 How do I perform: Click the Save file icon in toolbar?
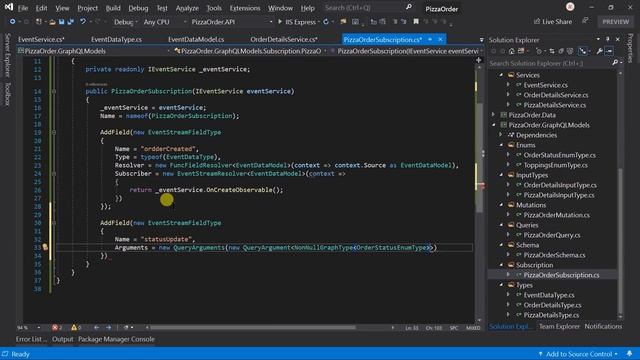[62, 22]
